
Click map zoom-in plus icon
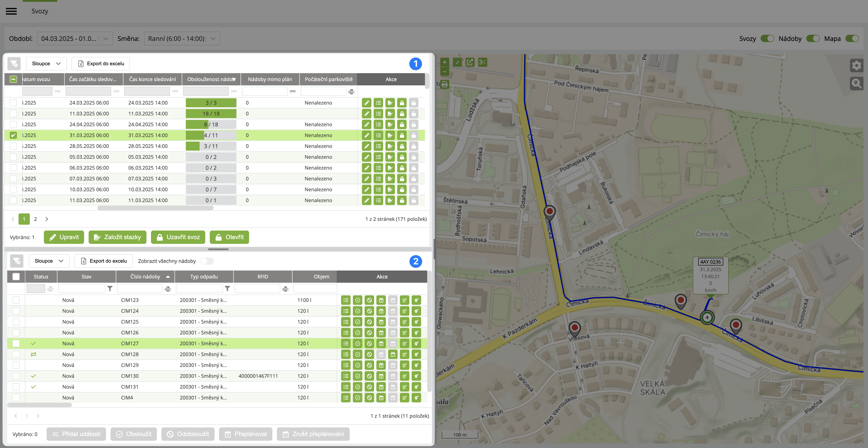coord(444,62)
